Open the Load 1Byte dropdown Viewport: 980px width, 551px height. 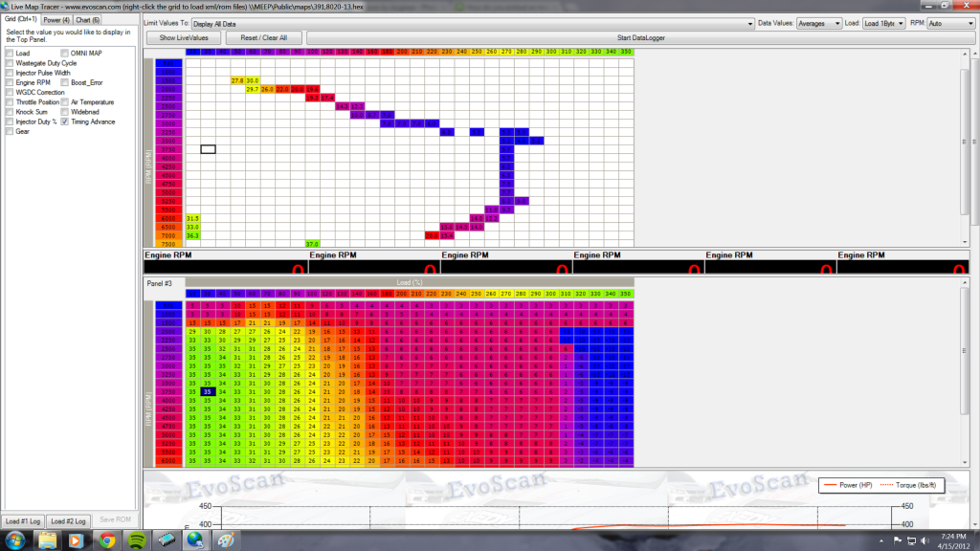pos(883,24)
